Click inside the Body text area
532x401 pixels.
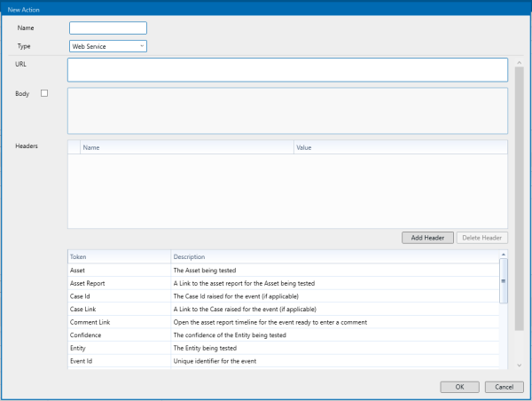287,110
